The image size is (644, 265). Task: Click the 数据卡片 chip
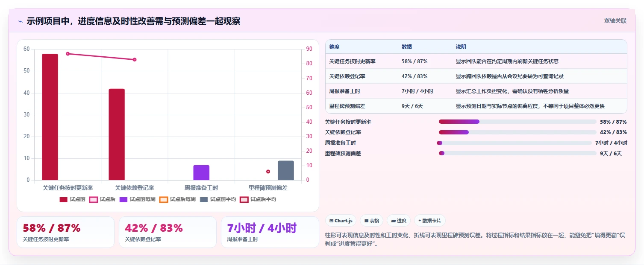(x=430, y=221)
